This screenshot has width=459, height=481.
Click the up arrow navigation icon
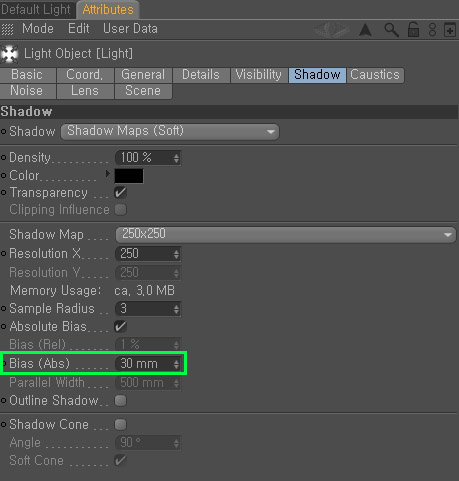[365, 30]
